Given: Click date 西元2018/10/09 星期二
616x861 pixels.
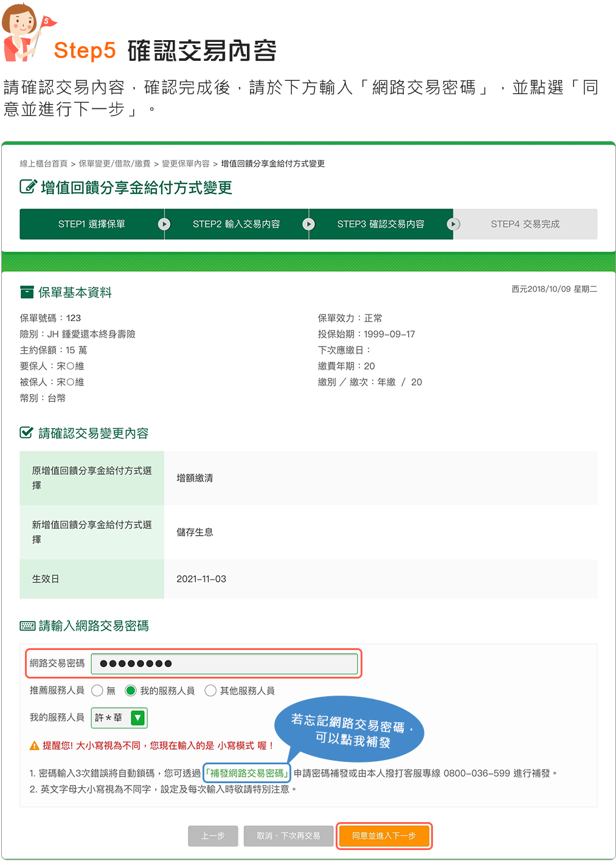Looking at the screenshot, I should (555, 289).
